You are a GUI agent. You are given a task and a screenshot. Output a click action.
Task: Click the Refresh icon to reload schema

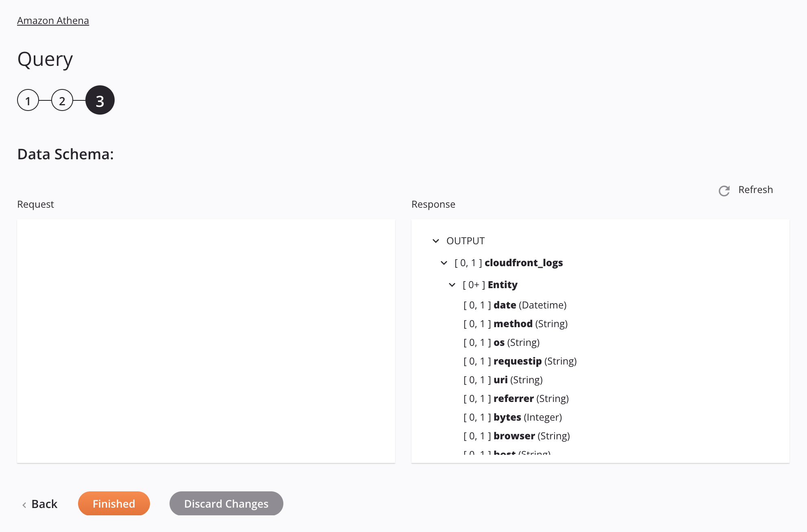pos(724,190)
